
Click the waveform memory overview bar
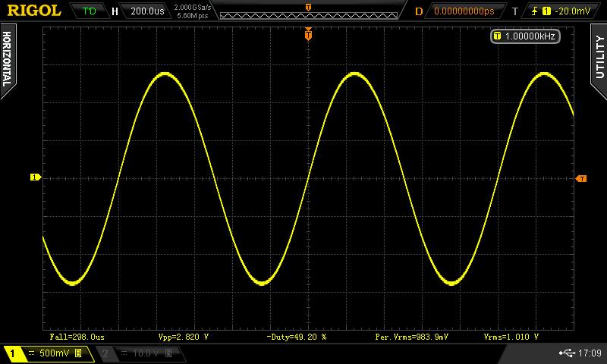click(x=308, y=11)
